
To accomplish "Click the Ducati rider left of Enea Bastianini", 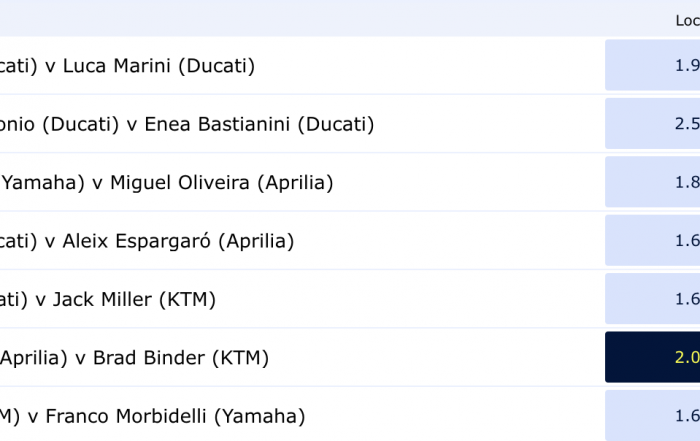I will pyautogui.click(x=55, y=124).
